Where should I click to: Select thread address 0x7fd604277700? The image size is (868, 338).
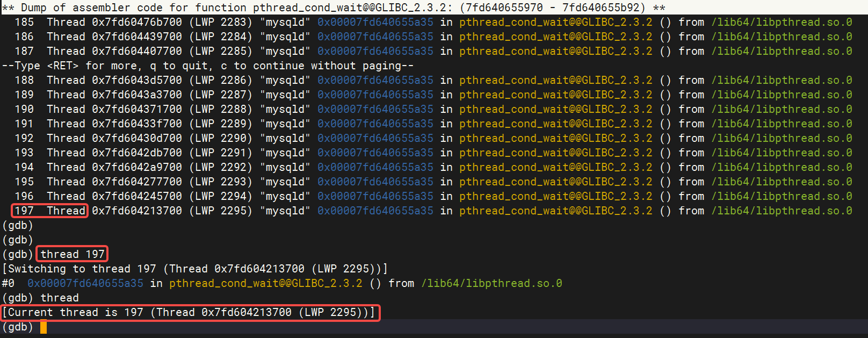(x=137, y=182)
